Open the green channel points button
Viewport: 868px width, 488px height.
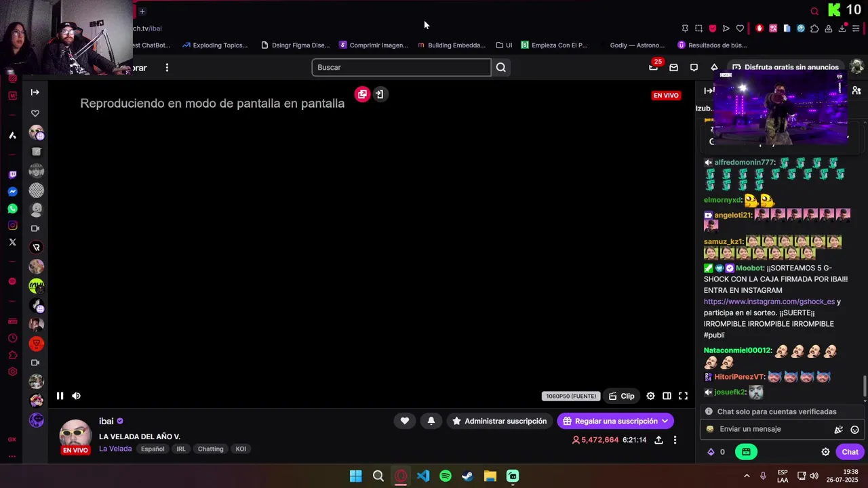pyautogui.click(x=746, y=452)
